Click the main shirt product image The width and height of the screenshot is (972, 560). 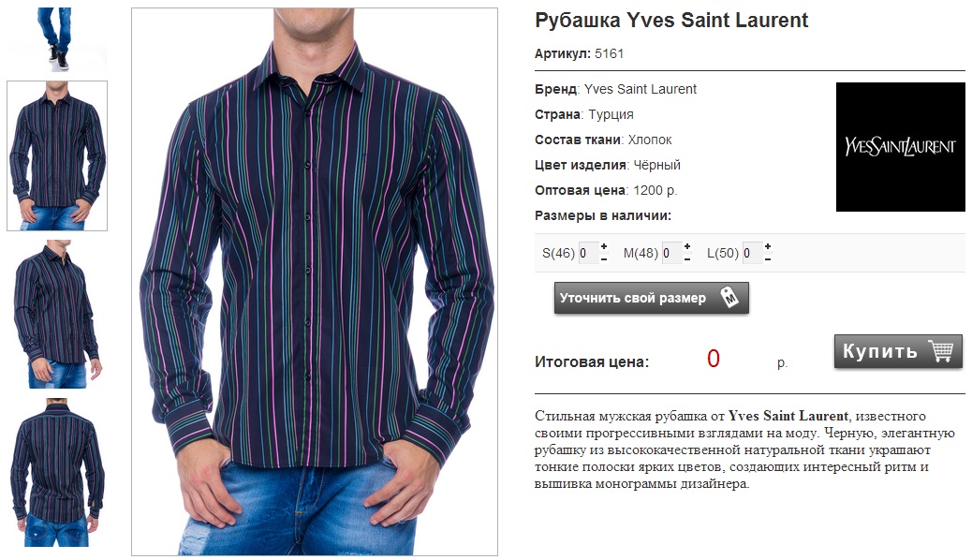click(x=315, y=282)
